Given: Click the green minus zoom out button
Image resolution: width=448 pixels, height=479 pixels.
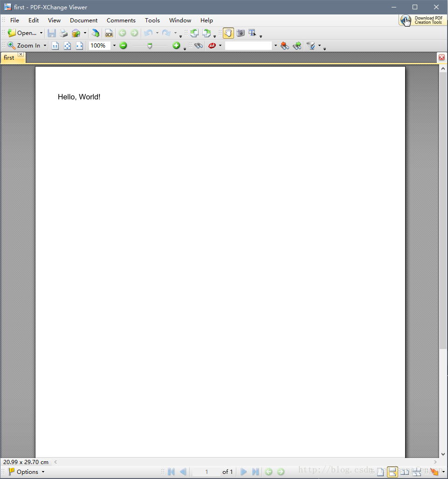Looking at the screenshot, I should coord(123,46).
